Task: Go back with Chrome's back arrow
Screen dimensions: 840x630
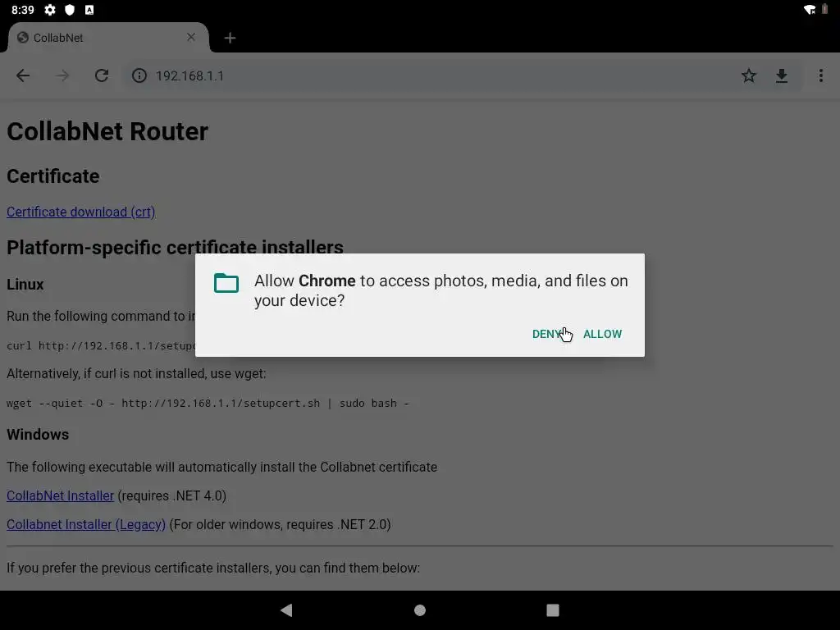Action: (x=23, y=75)
